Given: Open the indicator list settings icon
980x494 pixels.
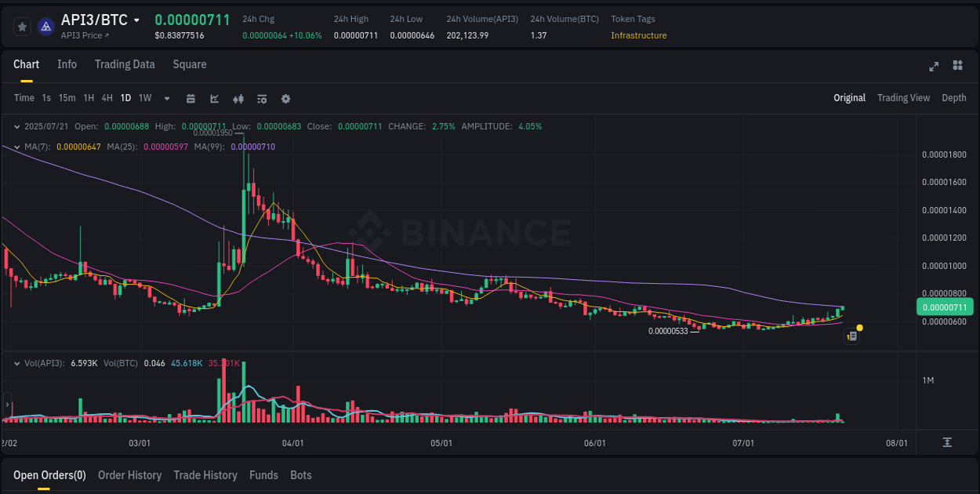Looking at the screenshot, I should coord(262,99).
